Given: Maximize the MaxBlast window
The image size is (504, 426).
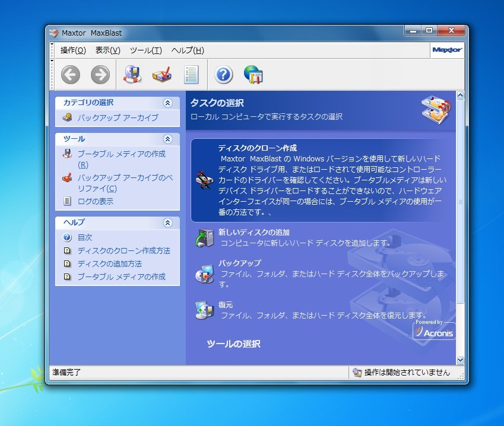Looking at the screenshot, I should click(429, 30).
